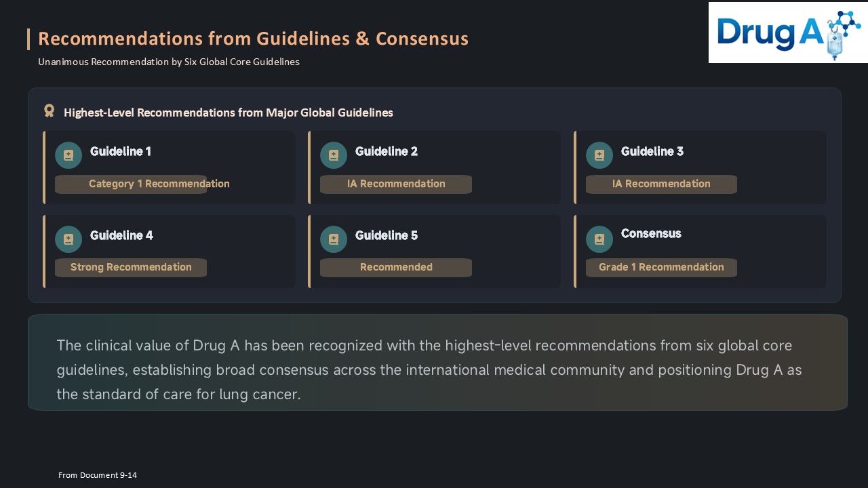
Task: Click the Guideline 4 card title
Action: pyautogui.click(x=121, y=236)
